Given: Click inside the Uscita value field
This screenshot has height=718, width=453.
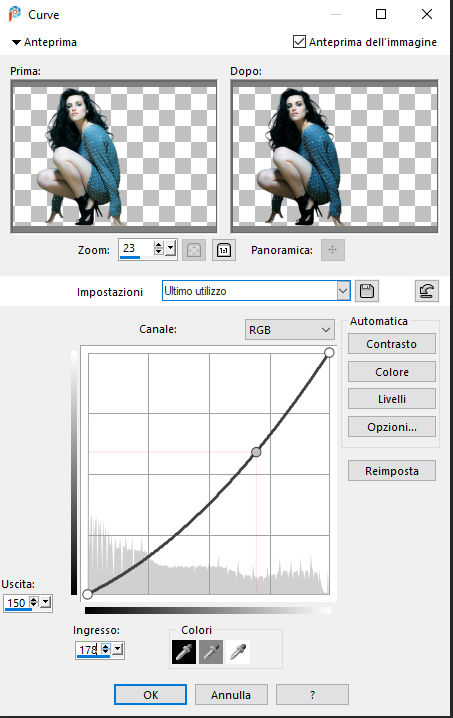Looking at the screenshot, I should point(16,603).
